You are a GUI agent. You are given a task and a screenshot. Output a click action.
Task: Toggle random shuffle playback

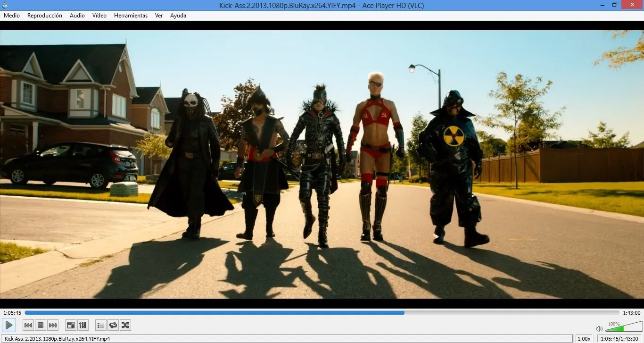pos(125,325)
